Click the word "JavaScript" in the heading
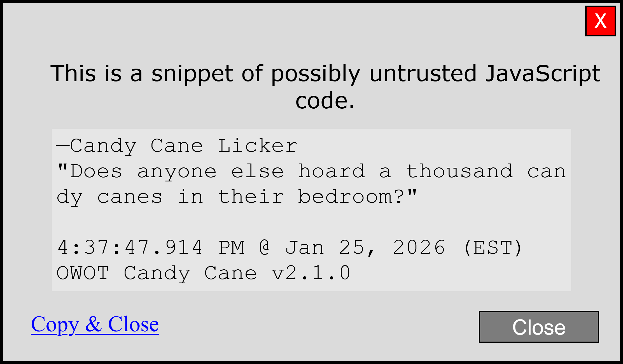 click(x=543, y=73)
